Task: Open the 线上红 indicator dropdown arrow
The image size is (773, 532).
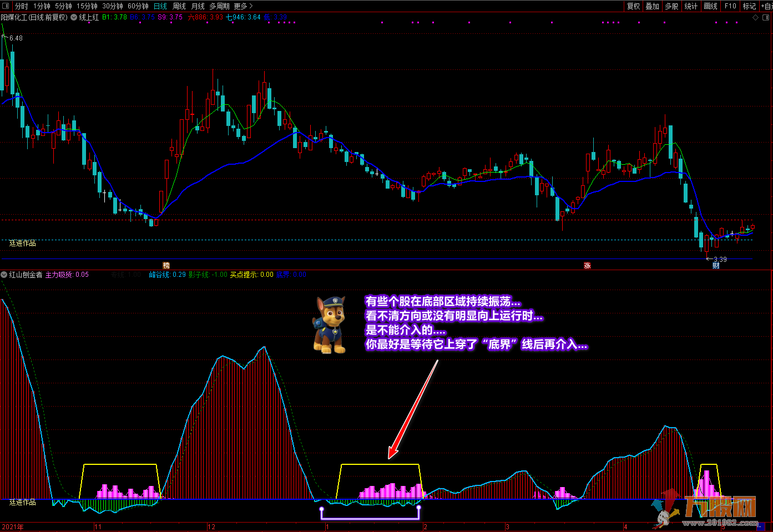Action: coord(74,17)
